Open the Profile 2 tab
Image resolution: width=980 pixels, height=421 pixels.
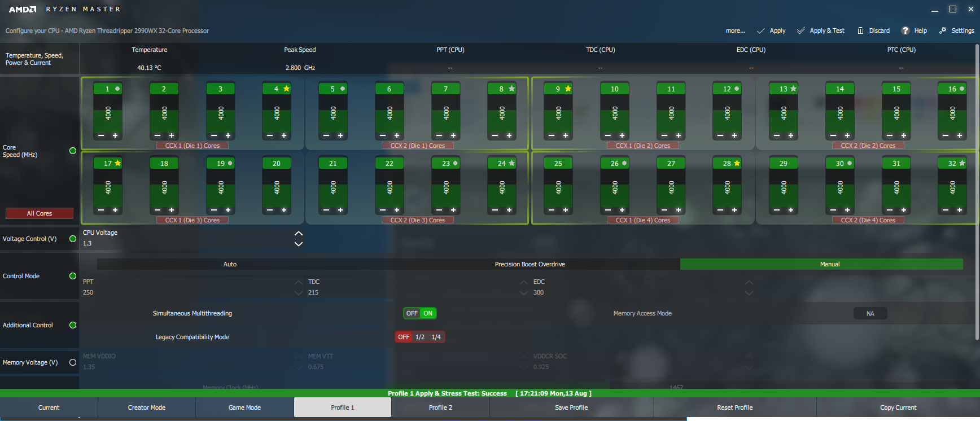coord(440,407)
